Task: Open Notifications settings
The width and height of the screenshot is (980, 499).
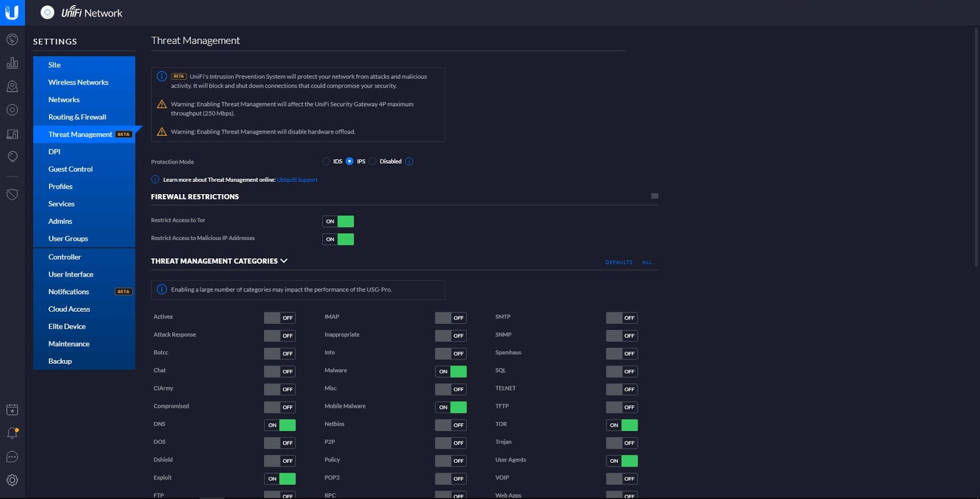Action: point(84,292)
